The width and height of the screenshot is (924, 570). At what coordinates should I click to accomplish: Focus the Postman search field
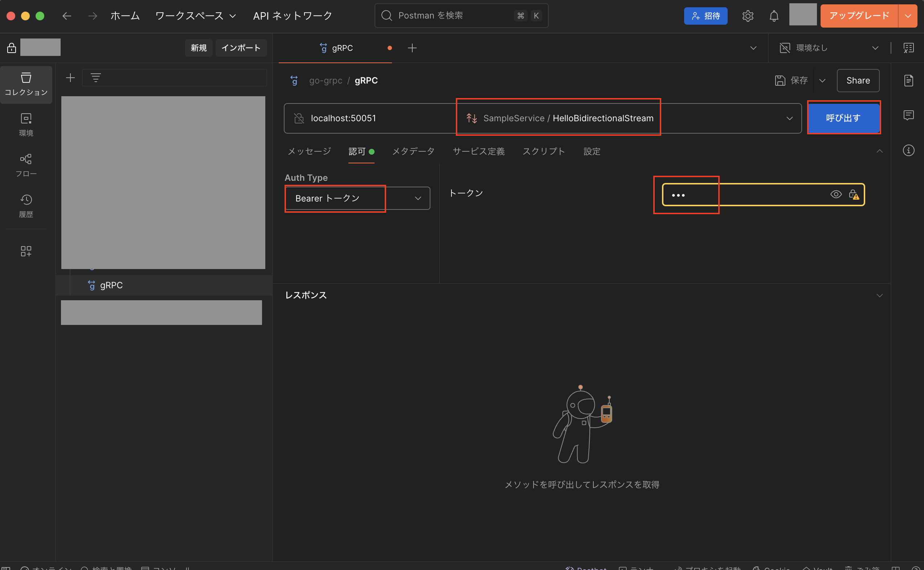click(x=461, y=16)
